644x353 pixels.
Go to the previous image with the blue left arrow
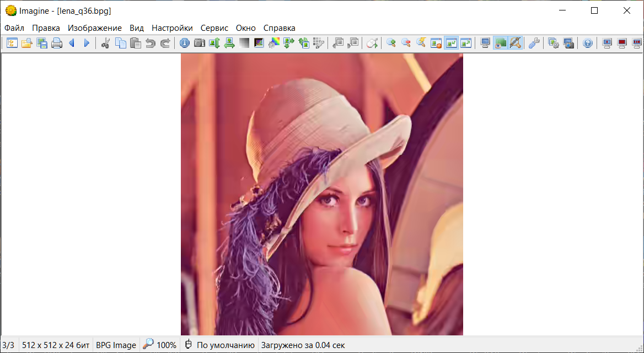coord(72,42)
